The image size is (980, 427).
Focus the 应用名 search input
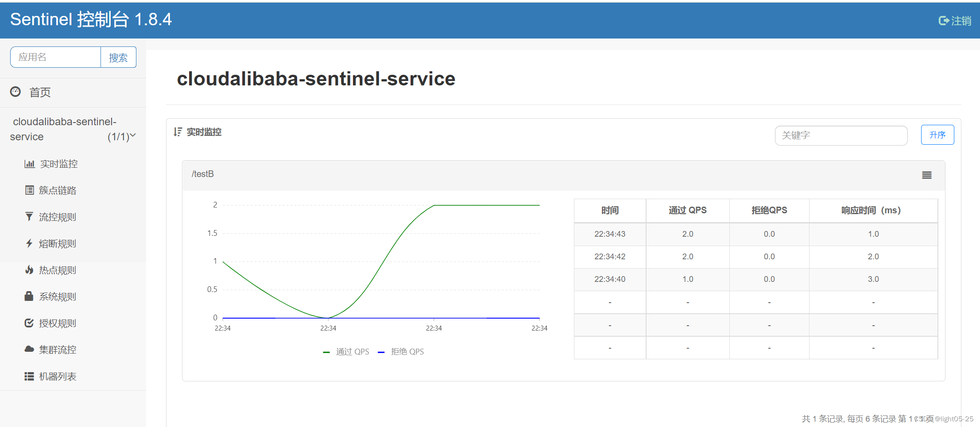[x=56, y=57]
